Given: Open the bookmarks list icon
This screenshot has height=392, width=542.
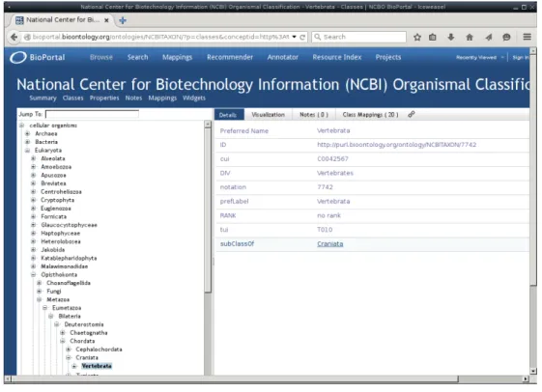Looking at the screenshot, I should coord(433,37).
